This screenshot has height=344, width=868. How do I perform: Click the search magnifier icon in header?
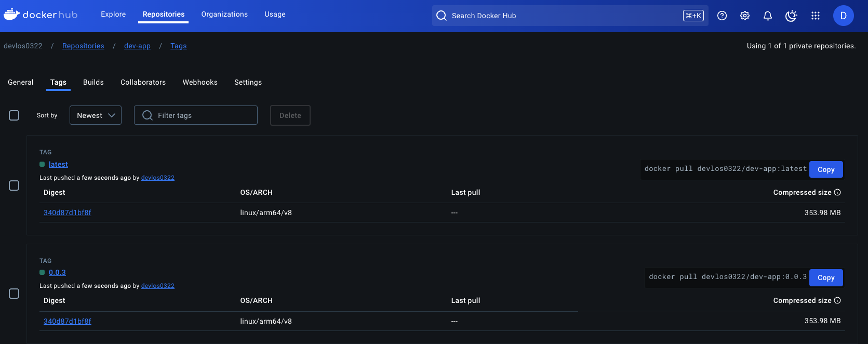(442, 16)
